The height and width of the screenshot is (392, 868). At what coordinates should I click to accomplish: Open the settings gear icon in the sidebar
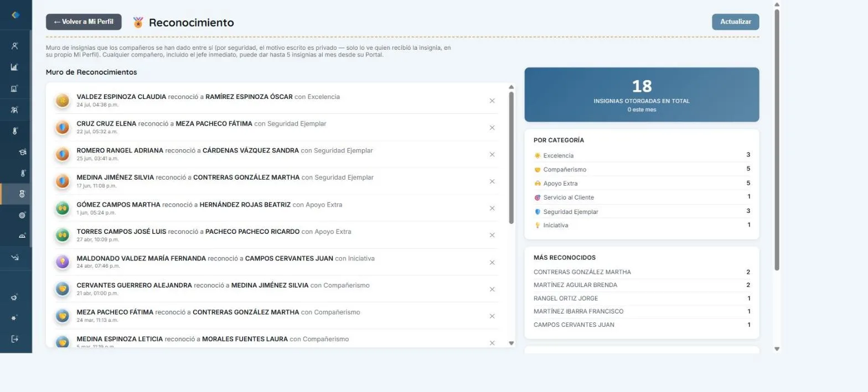coord(15,318)
